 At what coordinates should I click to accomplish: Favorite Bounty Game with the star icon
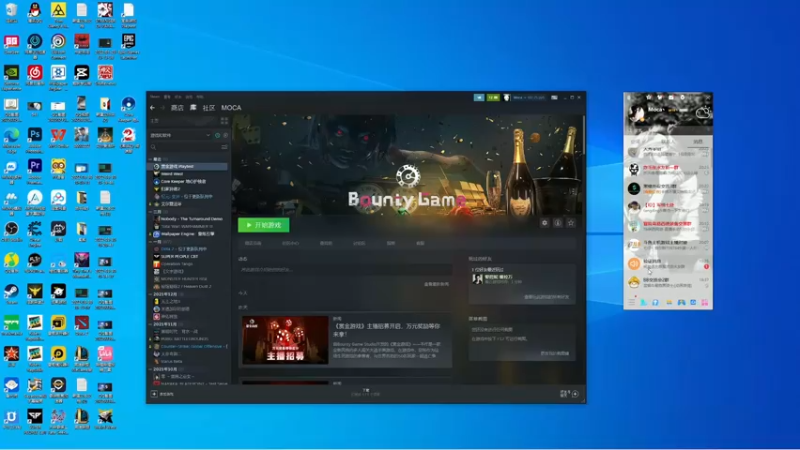tap(571, 223)
